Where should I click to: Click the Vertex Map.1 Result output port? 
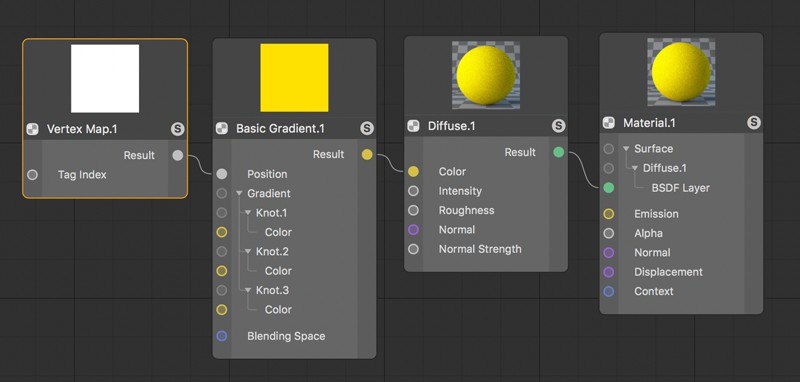pyautogui.click(x=178, y=156)
